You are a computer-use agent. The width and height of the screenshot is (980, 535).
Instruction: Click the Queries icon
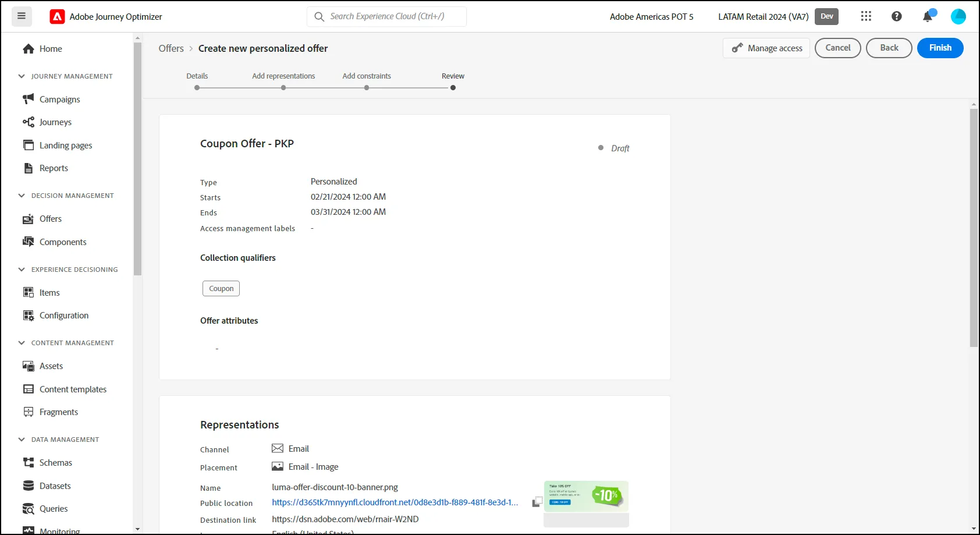click(x=29, y=509)
